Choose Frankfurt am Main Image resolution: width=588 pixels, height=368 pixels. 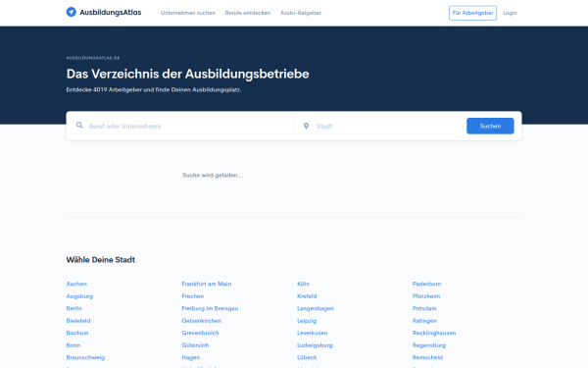[x=207, y=284]
